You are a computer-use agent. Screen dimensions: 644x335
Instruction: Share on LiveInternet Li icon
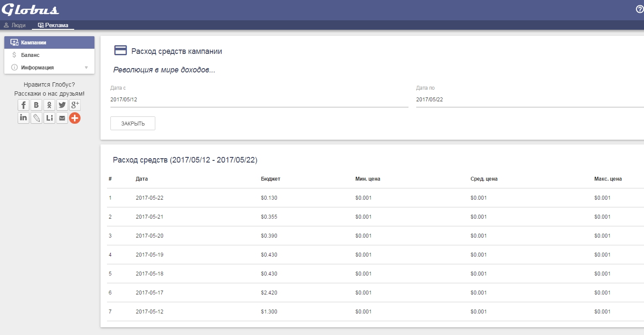(x=49, y=118)
